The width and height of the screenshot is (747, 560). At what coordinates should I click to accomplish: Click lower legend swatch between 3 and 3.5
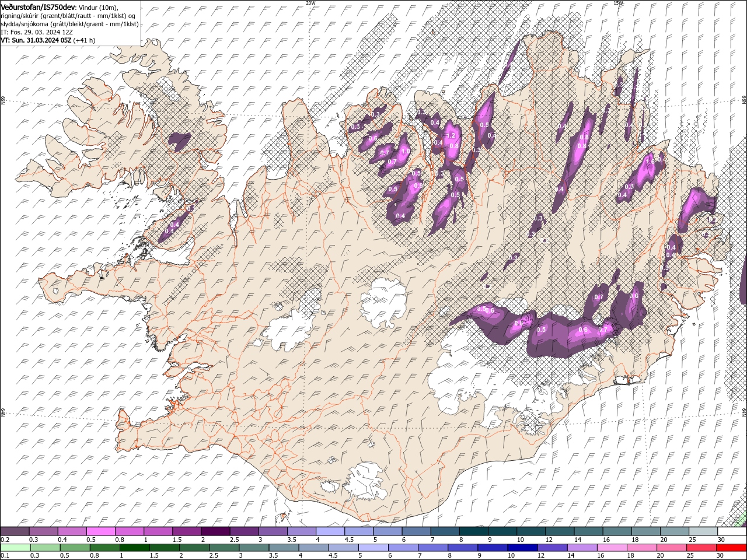tap(254, 547)
